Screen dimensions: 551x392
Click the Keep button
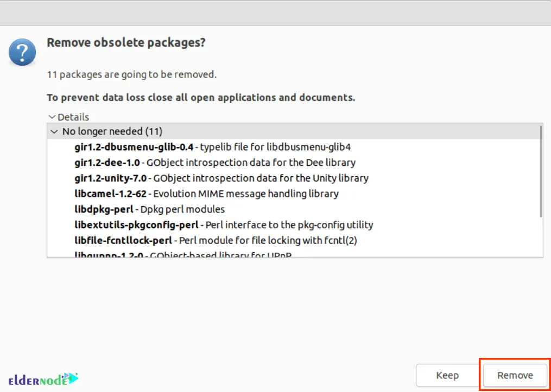pos(447,375)
